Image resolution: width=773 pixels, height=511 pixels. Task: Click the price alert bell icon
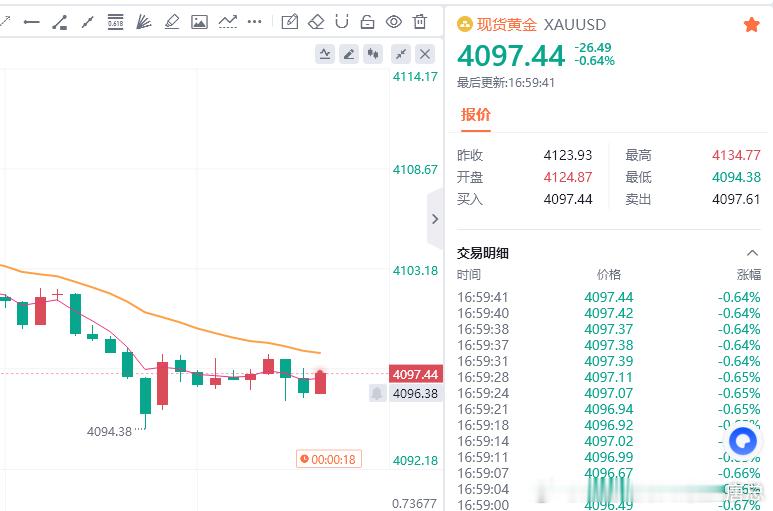[377, 393]
